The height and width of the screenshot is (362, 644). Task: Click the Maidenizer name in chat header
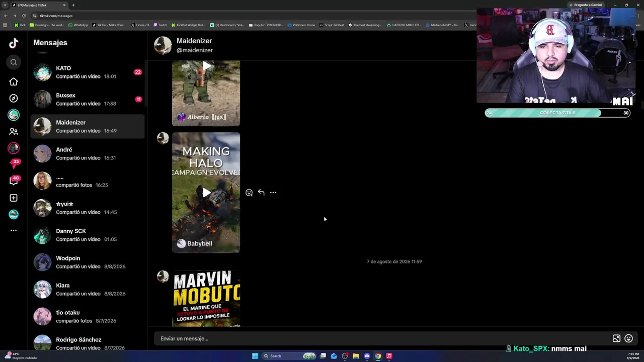(194, 41)
